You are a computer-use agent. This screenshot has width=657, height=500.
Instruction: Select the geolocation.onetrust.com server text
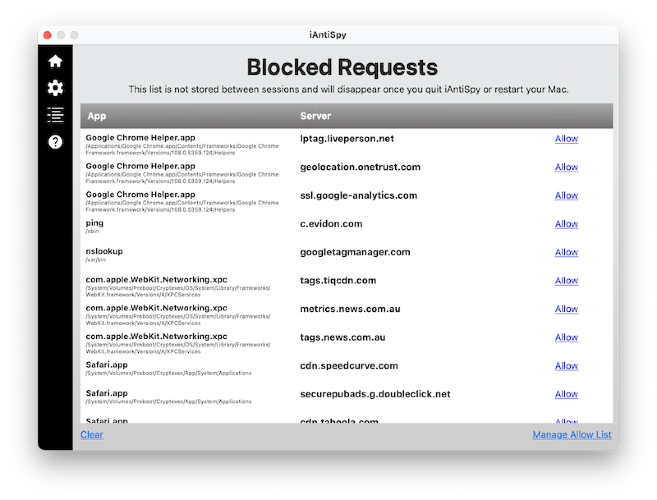point(360,167)
